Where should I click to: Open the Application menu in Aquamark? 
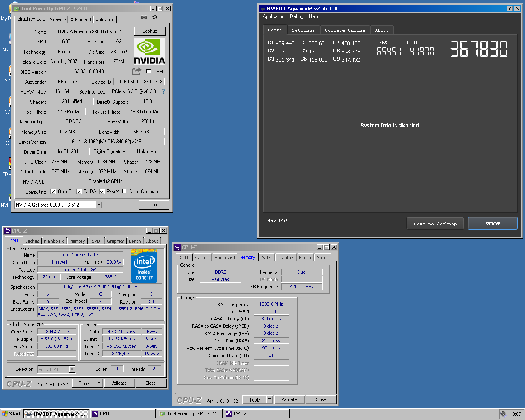(274, 16)
